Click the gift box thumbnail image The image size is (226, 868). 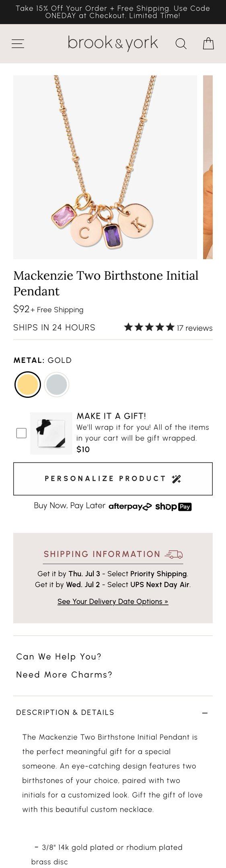(51, 433)
